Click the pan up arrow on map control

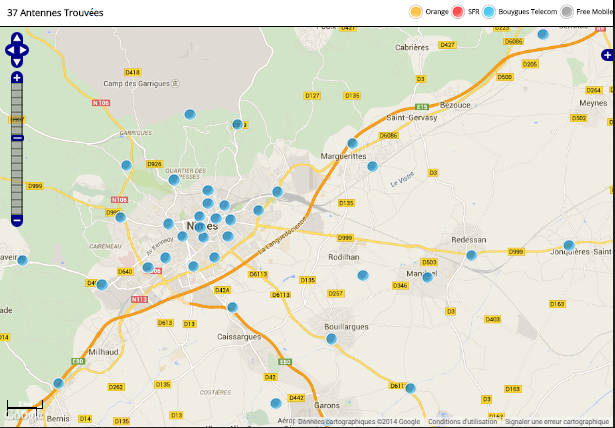click(17, 39)
